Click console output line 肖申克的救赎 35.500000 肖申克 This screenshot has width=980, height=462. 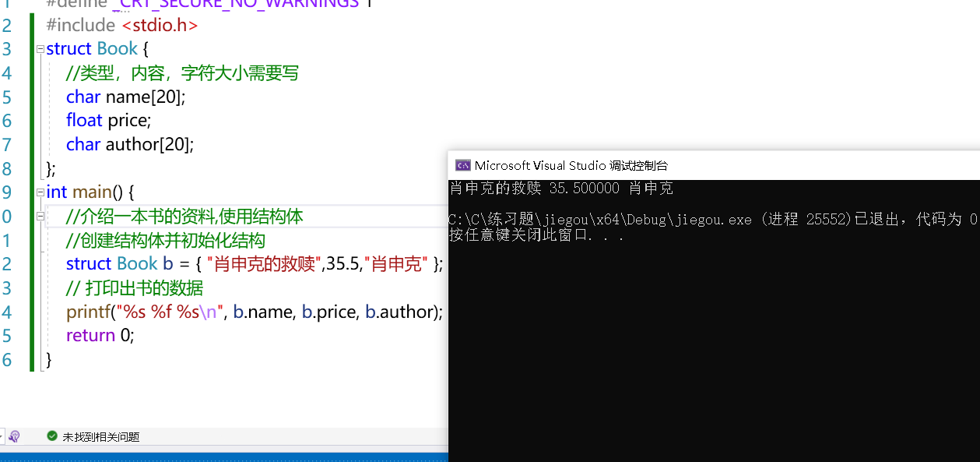point(561,189)
